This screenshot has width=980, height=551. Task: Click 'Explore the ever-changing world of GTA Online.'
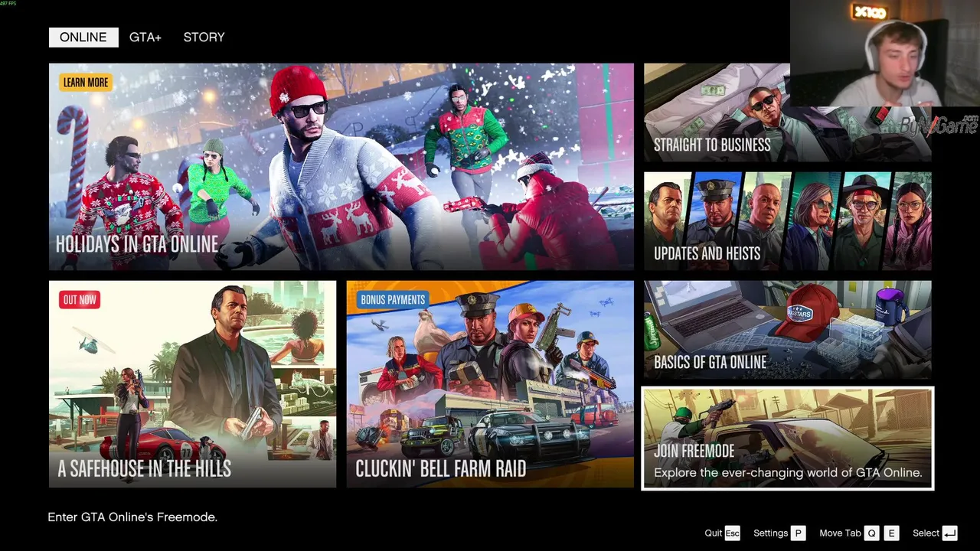click(x=788, y=473)
